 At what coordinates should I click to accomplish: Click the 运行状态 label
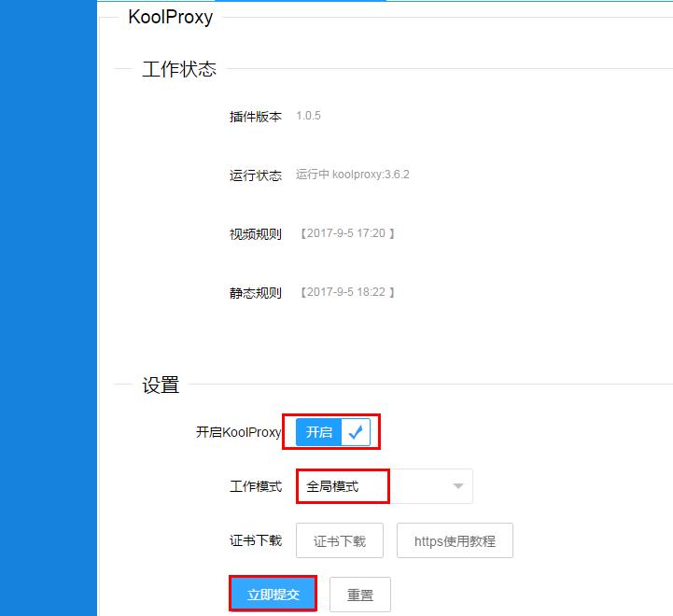click(x=256, y=175)
